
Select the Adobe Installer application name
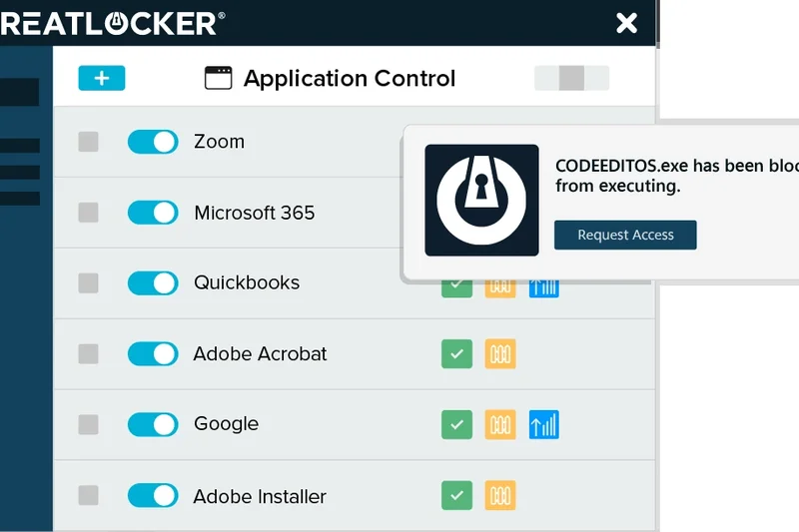[260, 496]
